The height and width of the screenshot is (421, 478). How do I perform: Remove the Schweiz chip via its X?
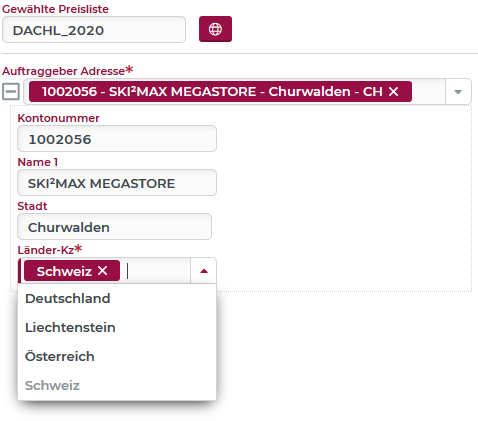point(103,271)
